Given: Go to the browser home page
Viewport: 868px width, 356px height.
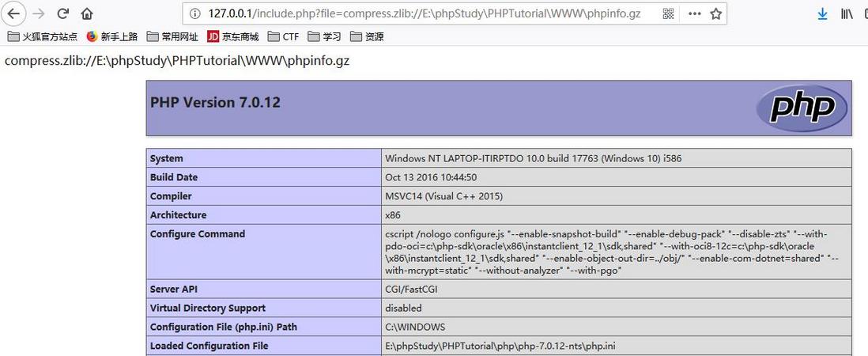Looking at the screenshot, I should [x=87, y=13].
